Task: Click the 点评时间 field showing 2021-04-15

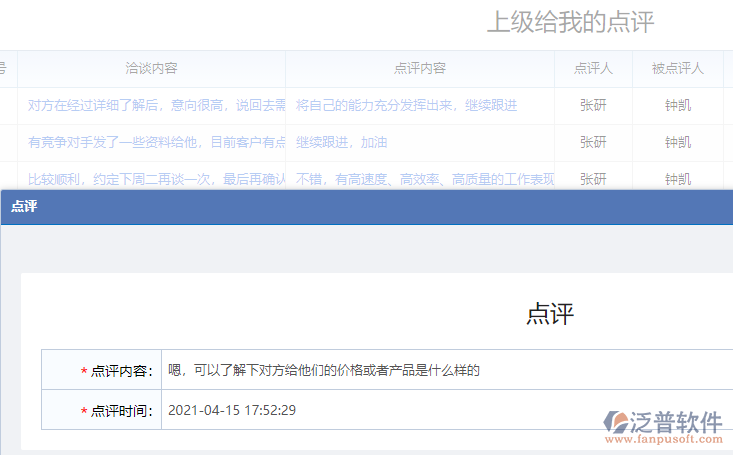Action: click(x=447, y=410)
